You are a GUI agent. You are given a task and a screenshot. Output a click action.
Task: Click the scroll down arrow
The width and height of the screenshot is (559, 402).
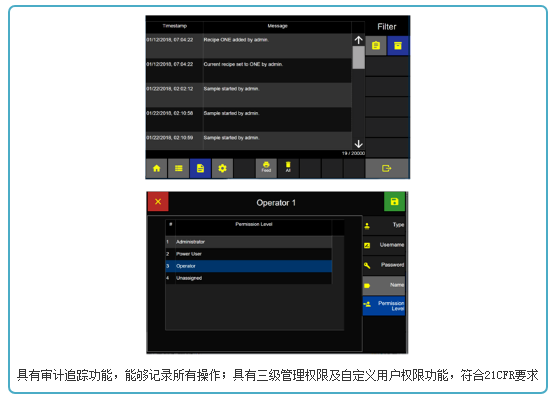coord(358,144)
